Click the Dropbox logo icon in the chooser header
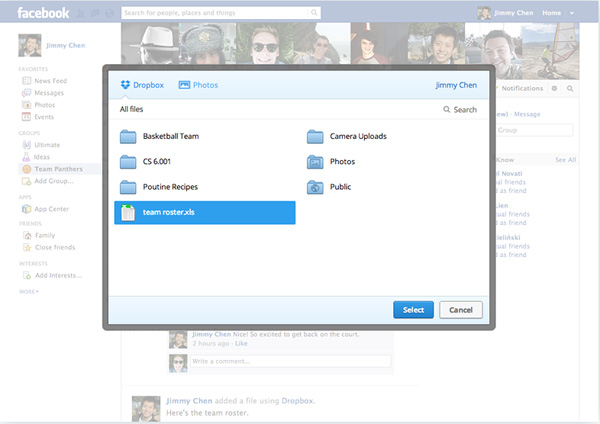Viewport: 600px width, 424px height. click(125, 85)
